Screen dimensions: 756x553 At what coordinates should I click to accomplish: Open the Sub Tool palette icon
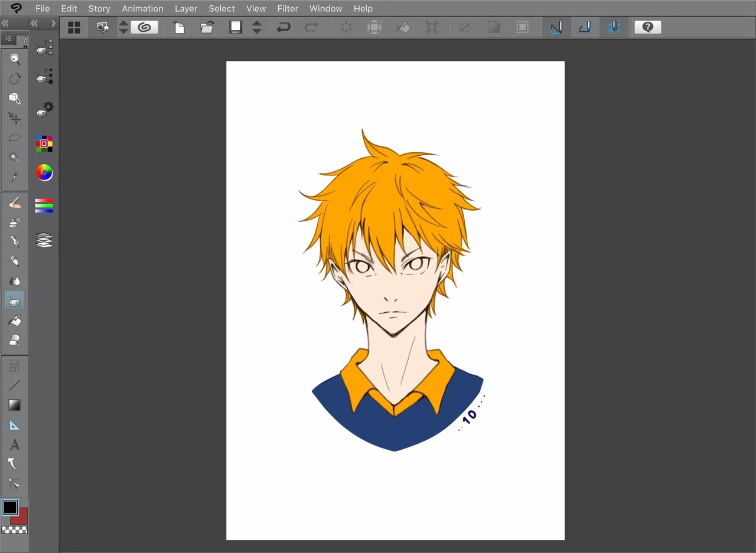[44, 48]
